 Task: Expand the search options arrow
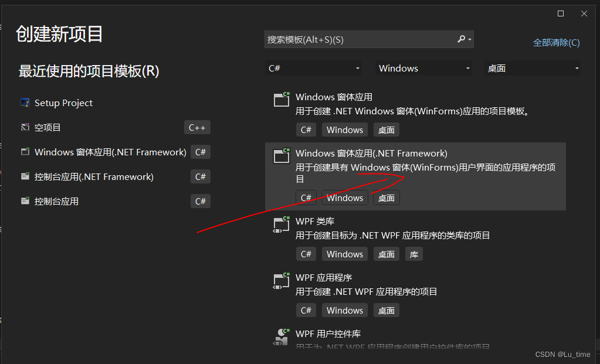[x=470, y=39]
